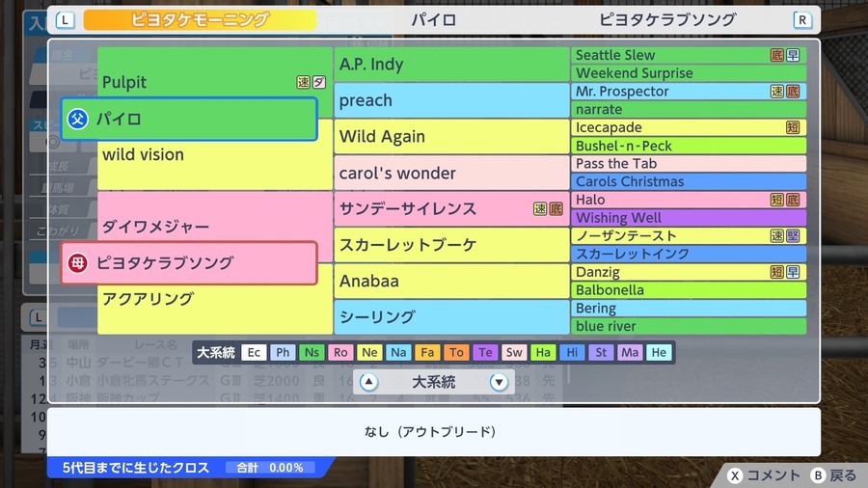This screenshot has width=868, height=488.
Task: Select the sire パイロ pedigree box
Action: pyautogui.click(x=189, y=119)
